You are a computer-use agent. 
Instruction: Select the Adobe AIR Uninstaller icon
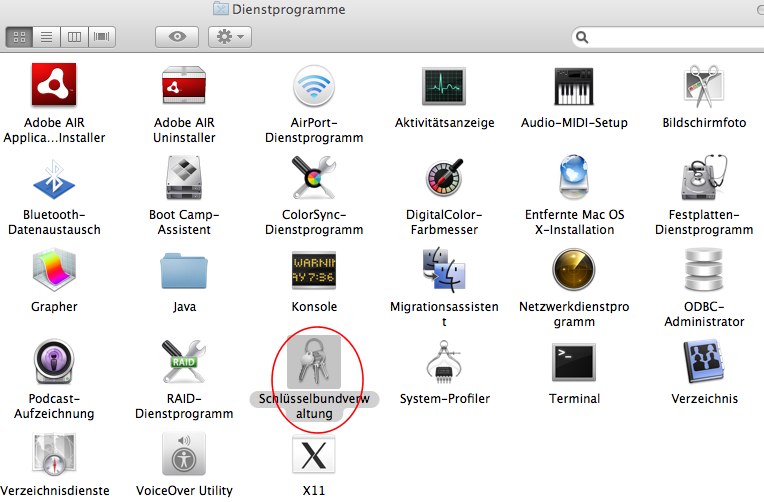pos(184,85)
